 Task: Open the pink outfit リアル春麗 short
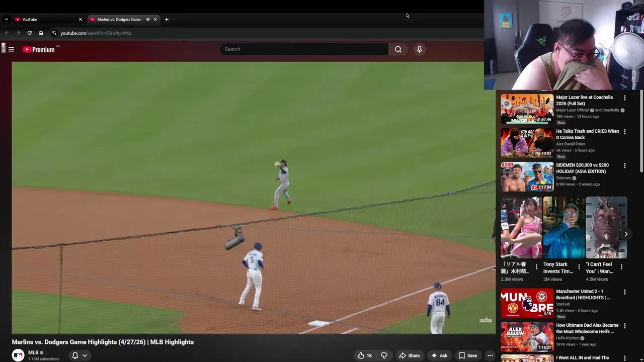click(521, 227)
